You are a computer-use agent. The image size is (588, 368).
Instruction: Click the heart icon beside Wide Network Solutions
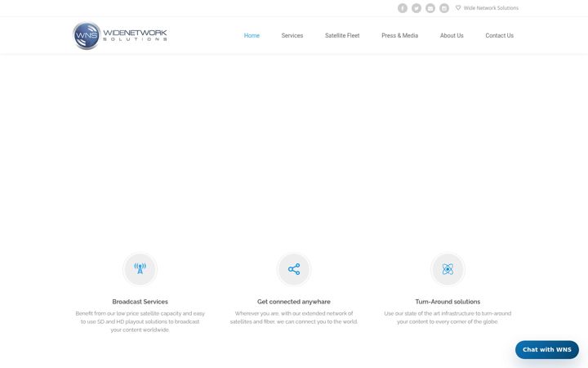[458, 7]
